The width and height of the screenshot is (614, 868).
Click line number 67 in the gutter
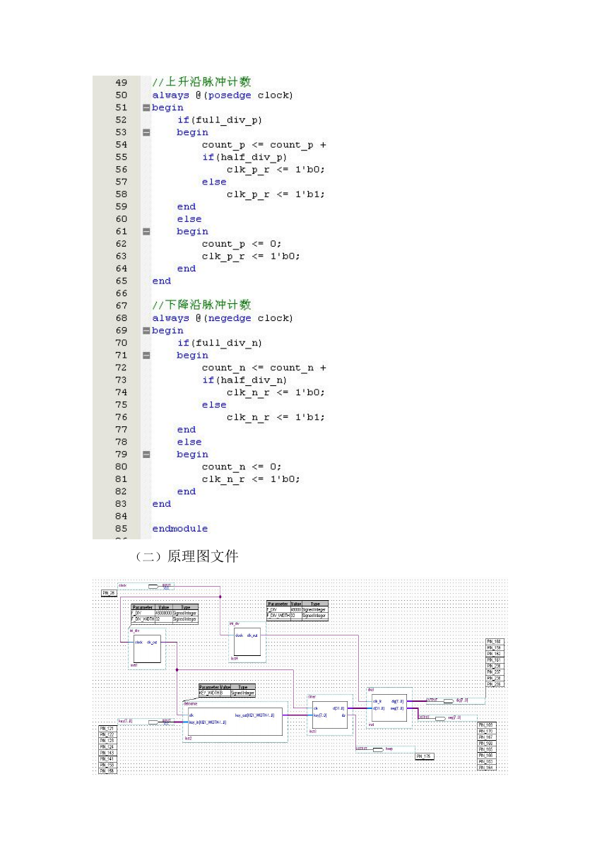coord(121,305)
